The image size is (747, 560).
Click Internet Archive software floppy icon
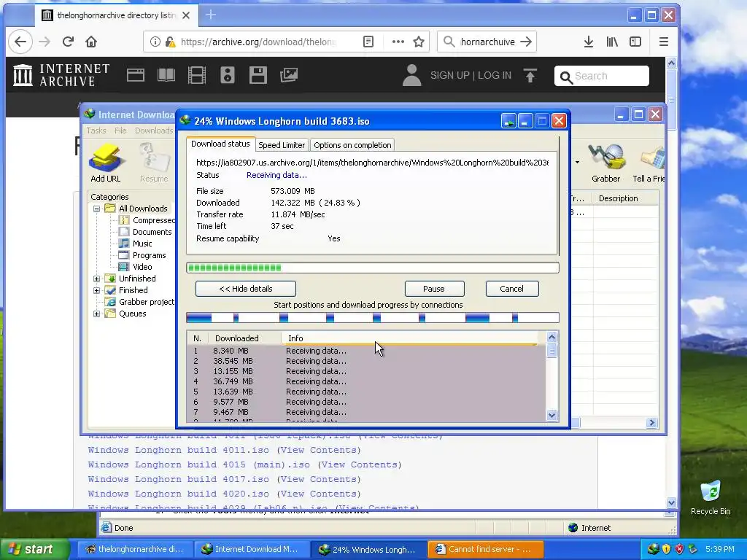258,75
